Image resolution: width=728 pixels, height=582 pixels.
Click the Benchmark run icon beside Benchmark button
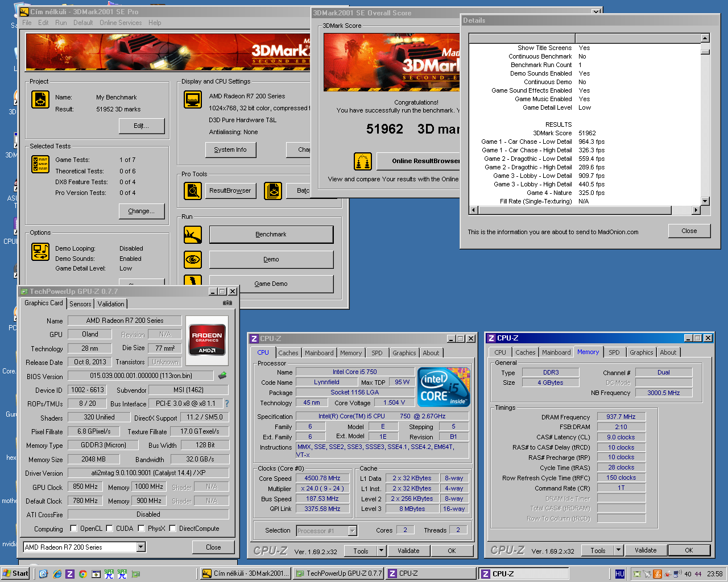[193, 235]
